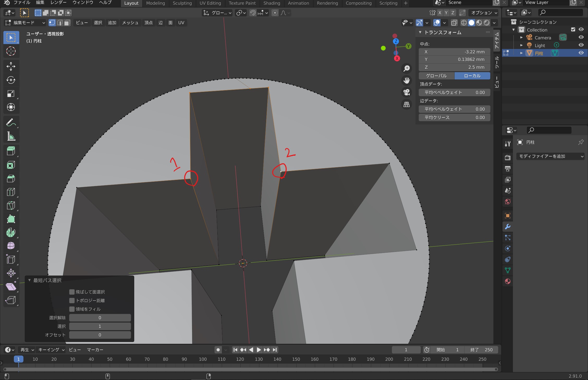Image resolution: width=588 pixels, height=380 pixels.
Task: Select the Move tool in toolbar
Action: pos(11,66)
